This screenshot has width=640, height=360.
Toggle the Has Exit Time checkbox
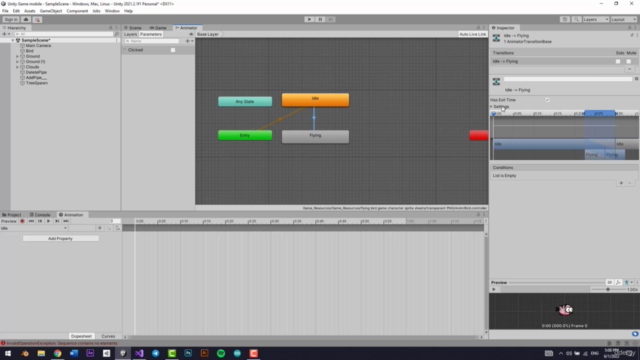click(x=547, y=100)
